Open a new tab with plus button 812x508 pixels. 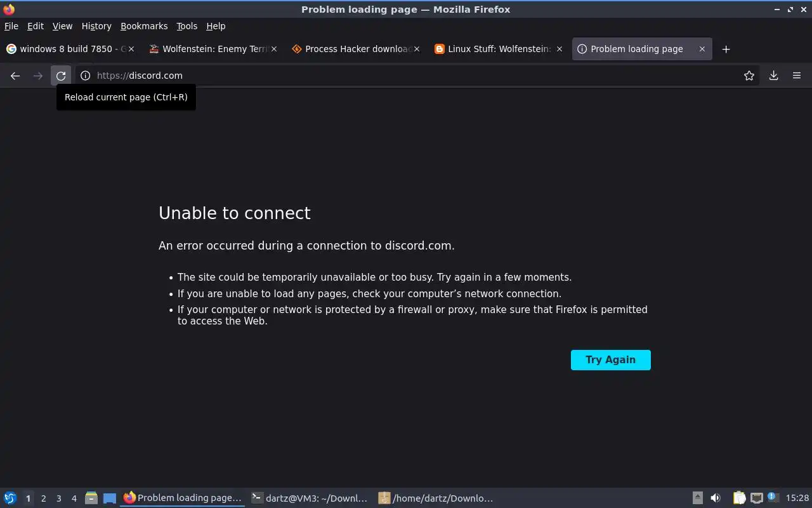point(726,49)
